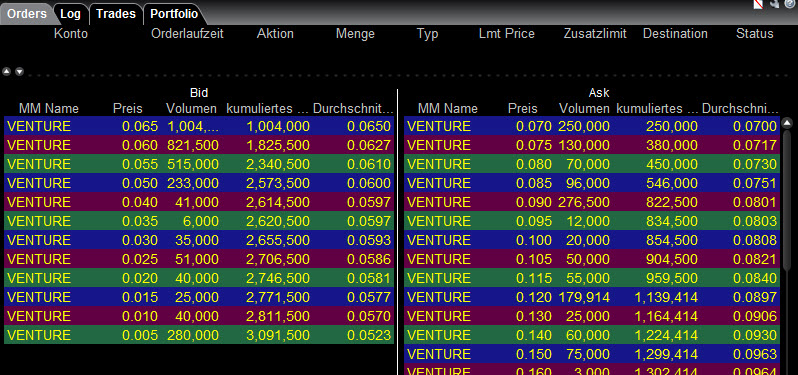Click ask average 0.0700
This screenshot has width=798, height=375.
(755, 126)
